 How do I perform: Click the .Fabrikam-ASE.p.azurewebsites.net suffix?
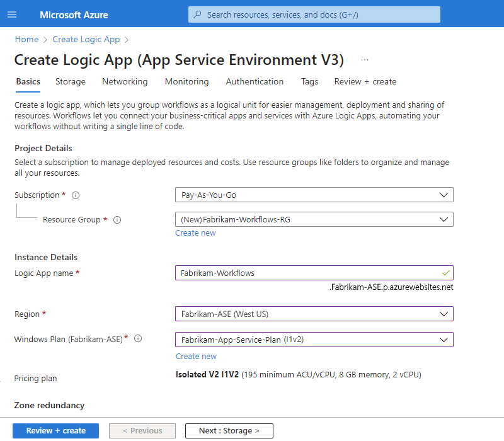(x=391, y=287)
